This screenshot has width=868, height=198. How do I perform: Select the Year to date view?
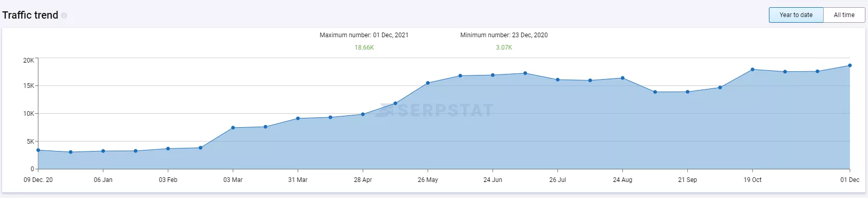tap(796, 15)
